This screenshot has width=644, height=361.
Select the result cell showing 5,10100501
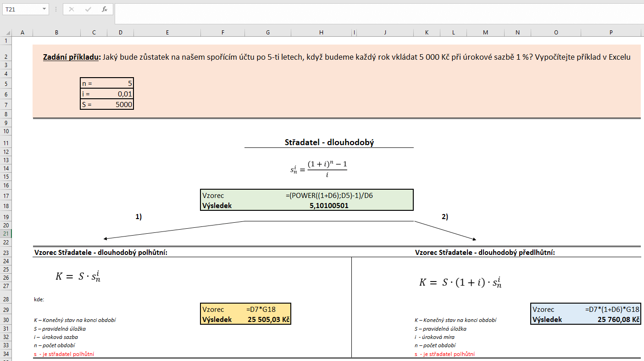329,206
